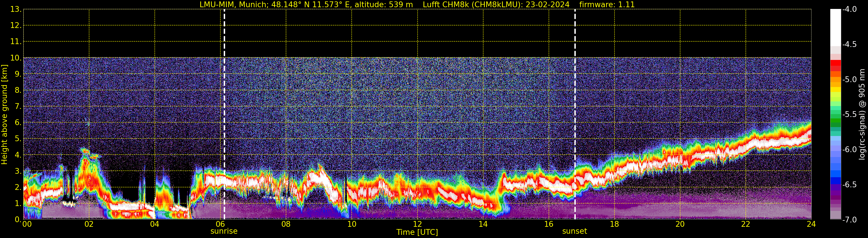Click the '2.' height axis tick label
Screen dimensions: 868x238
coord(18,188)
